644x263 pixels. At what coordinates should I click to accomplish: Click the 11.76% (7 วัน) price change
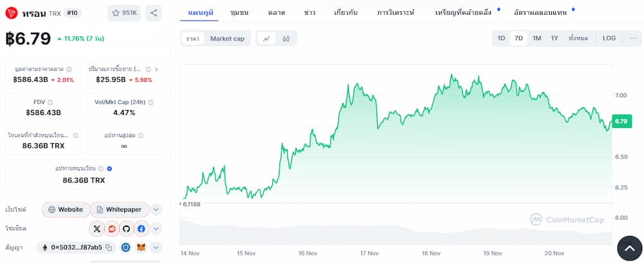coord(80,39)
